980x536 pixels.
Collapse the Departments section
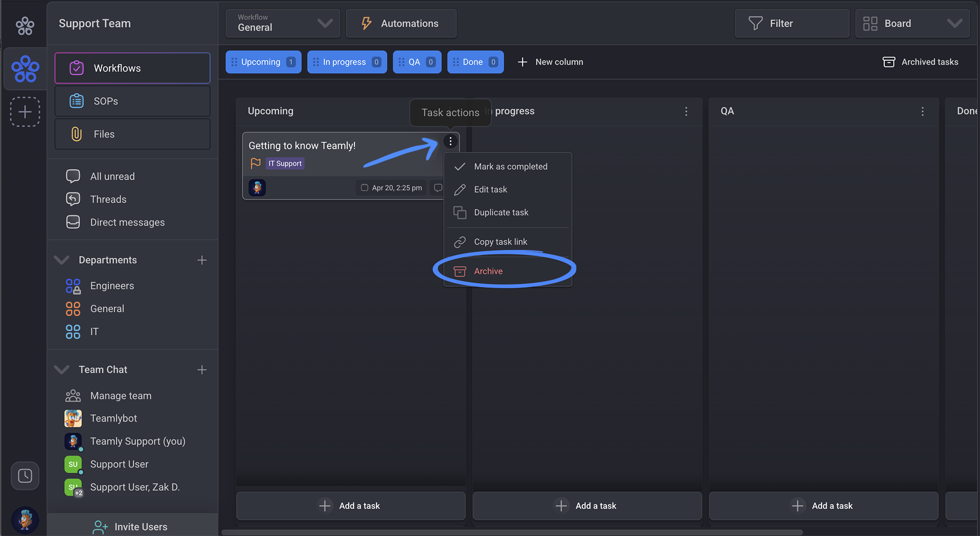click(62, 260)
